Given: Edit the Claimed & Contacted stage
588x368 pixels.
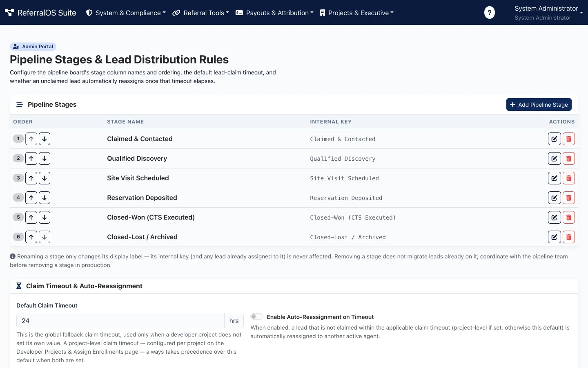Looking at the screenshot, I should click(x=554, y=139).
